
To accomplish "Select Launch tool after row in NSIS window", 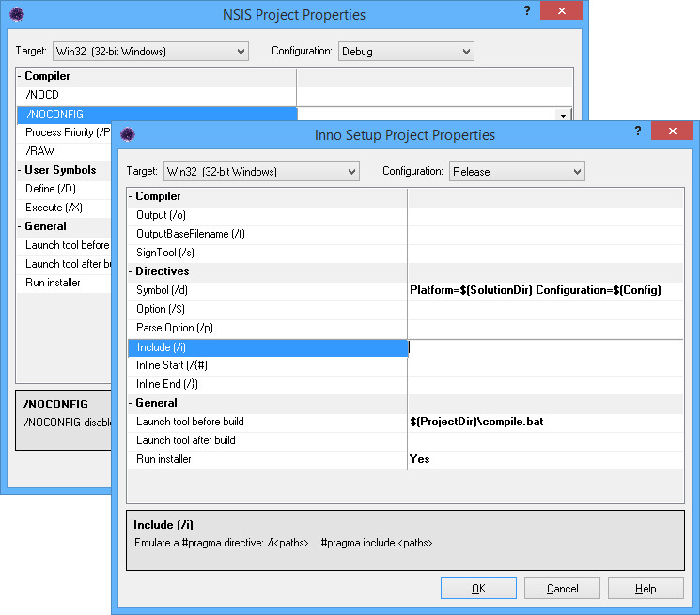I will pyautogui.click(x=64, y=264).
